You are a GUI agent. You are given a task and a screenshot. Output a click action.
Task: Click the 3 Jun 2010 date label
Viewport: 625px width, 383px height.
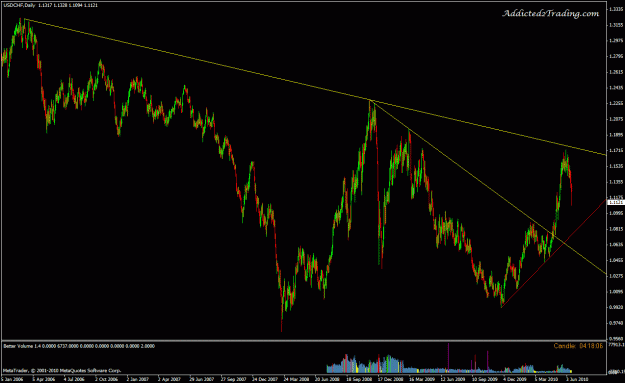pyautogui.click(x=578, y=379)
